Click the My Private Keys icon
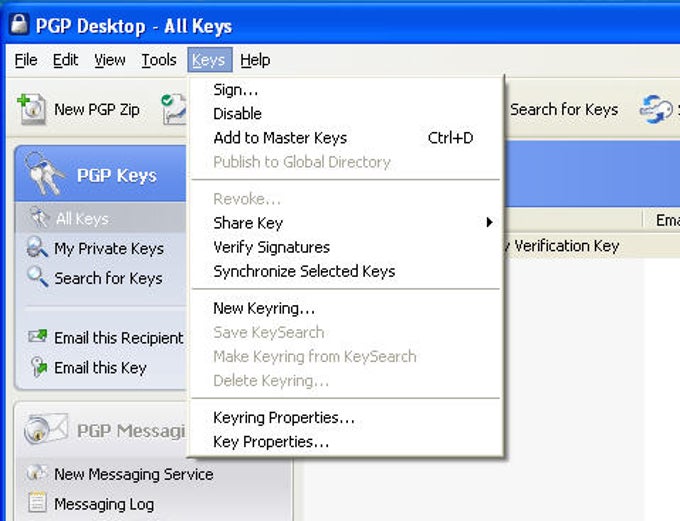Screen dimensions: 680x521 tap(37, 247)
